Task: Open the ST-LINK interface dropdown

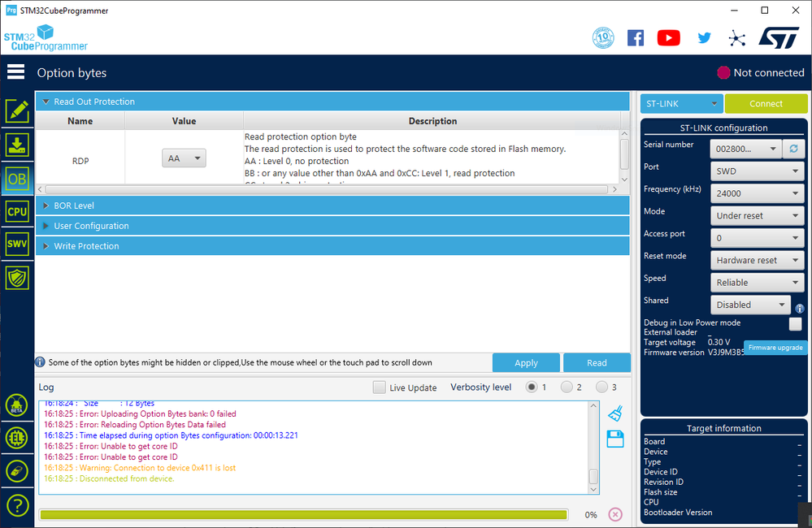Action: (681, 103)
